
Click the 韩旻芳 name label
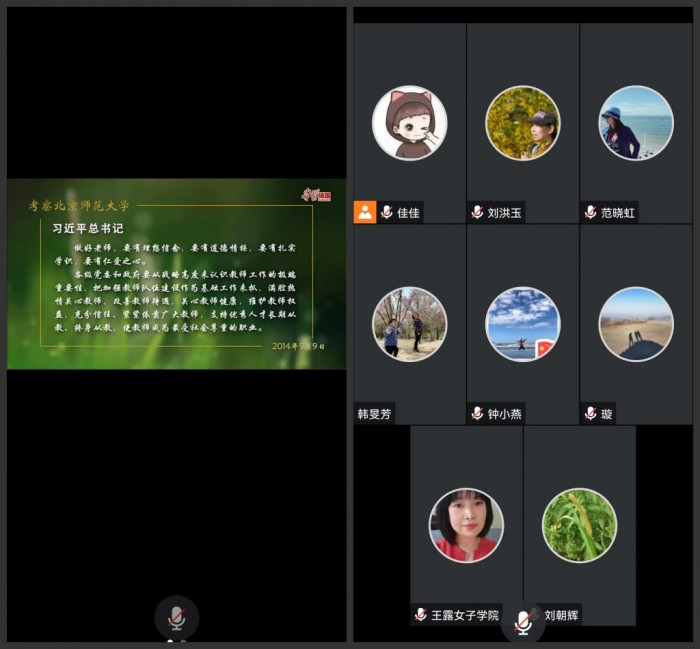pos(375,413)
